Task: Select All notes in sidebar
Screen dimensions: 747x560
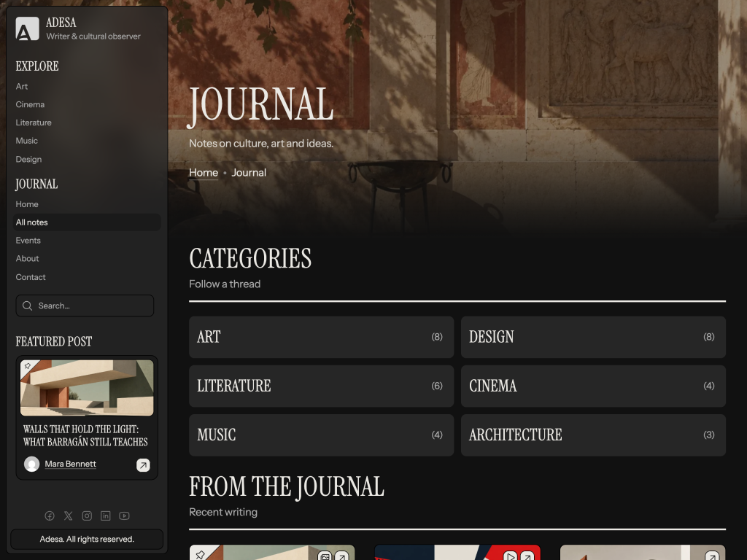Action: click(x=87, y=222)
